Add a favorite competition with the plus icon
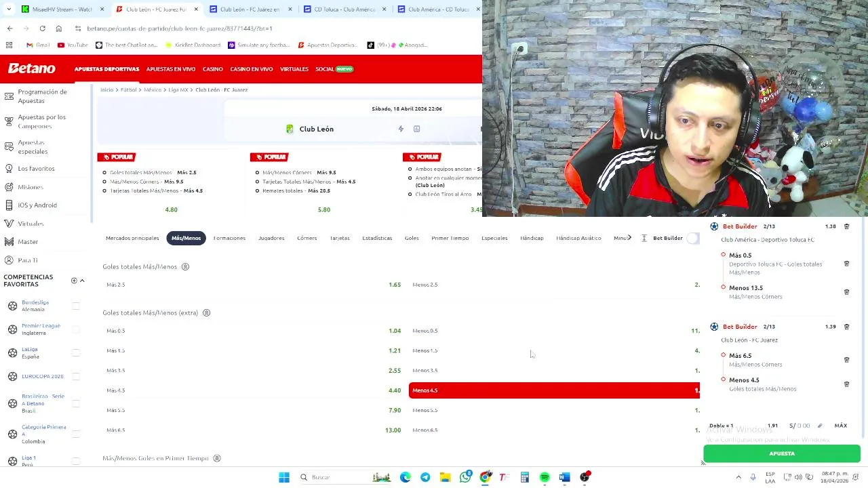The height and width of the screenshot is (488, 868). pyautogui.click(x=74, y=281)
